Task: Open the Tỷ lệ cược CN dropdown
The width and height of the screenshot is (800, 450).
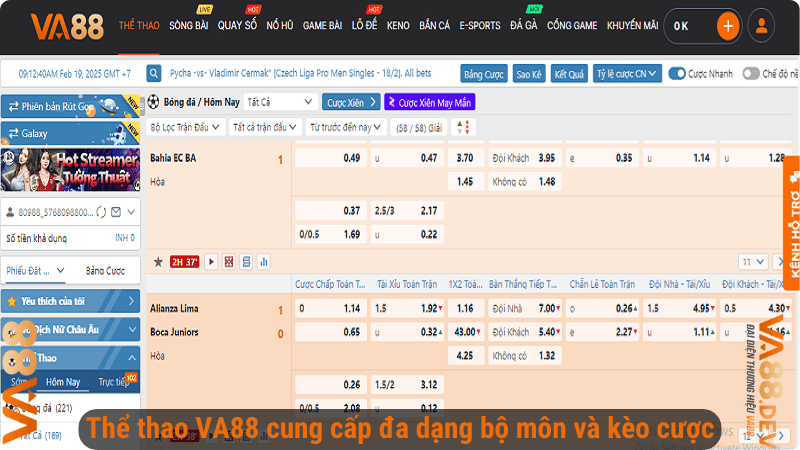Action: point(627,73)
